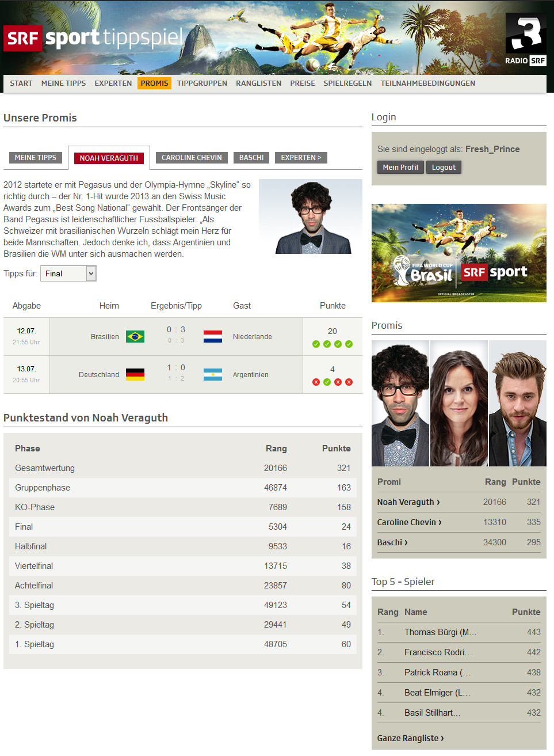554x756 pixels.
Task: Click Noah Veraguth's portrait in the bio section
Action: (x=311, y=216)
